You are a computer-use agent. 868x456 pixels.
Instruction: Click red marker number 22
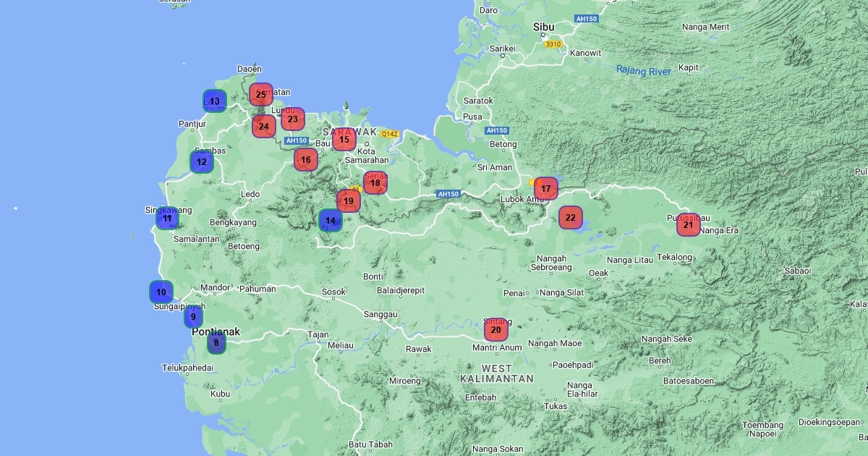[x=570, y=217]
